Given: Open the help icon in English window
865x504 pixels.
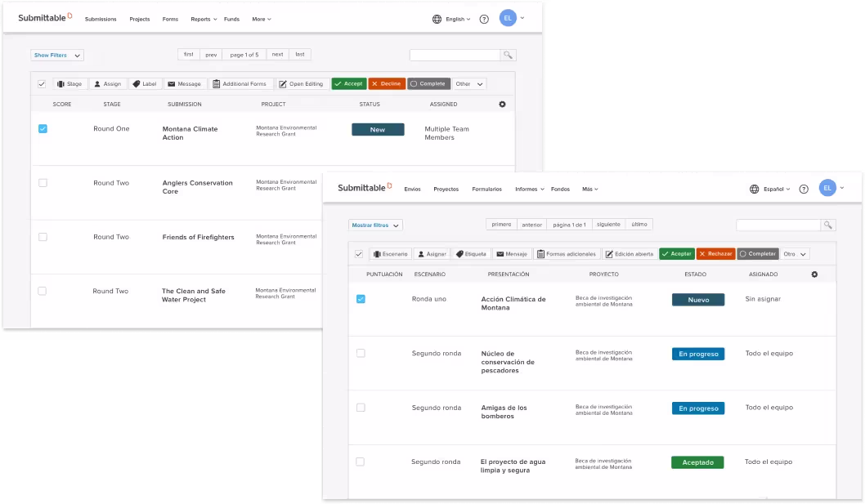Looking at the screenshot, I should click(x=484, y=20).
